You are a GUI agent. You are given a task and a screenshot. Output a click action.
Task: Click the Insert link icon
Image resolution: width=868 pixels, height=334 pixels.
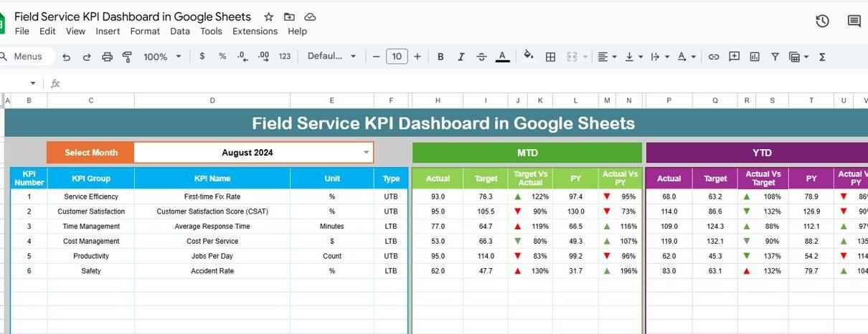(x=714, y=57)
